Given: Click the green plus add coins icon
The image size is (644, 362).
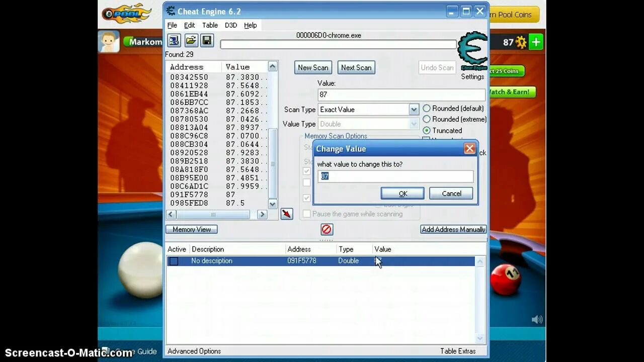Looking at the screenshot, I should tap(536, 42).
